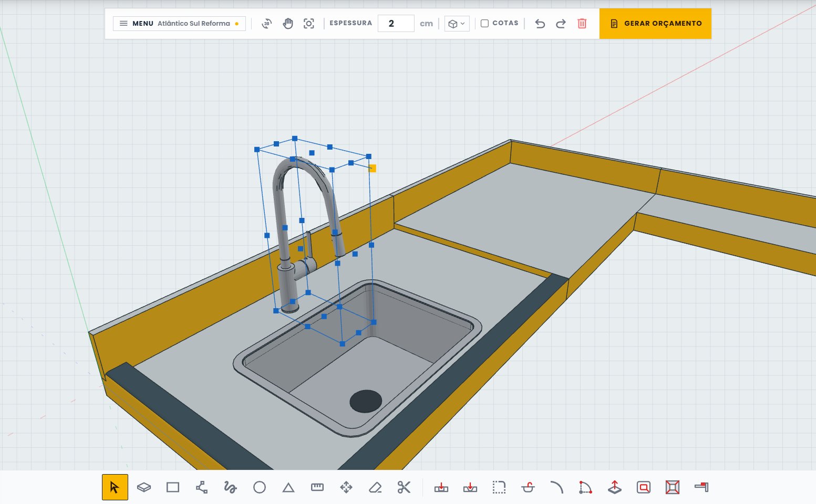Activate the hand pan tool
This screenshot has width=816, height=504.
(288, 24)
